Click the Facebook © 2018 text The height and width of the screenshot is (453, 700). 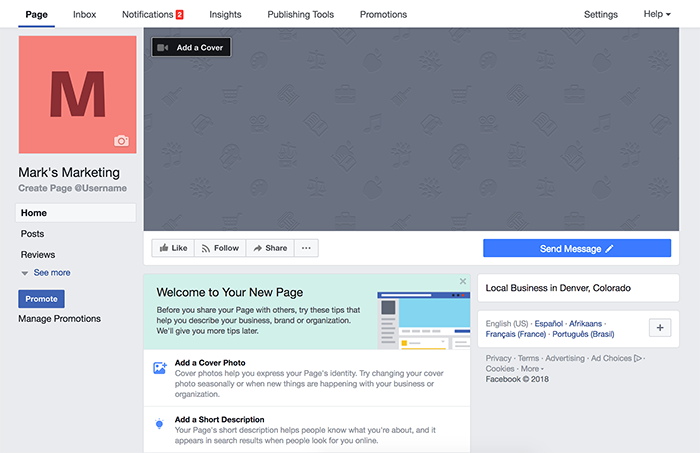517,379
